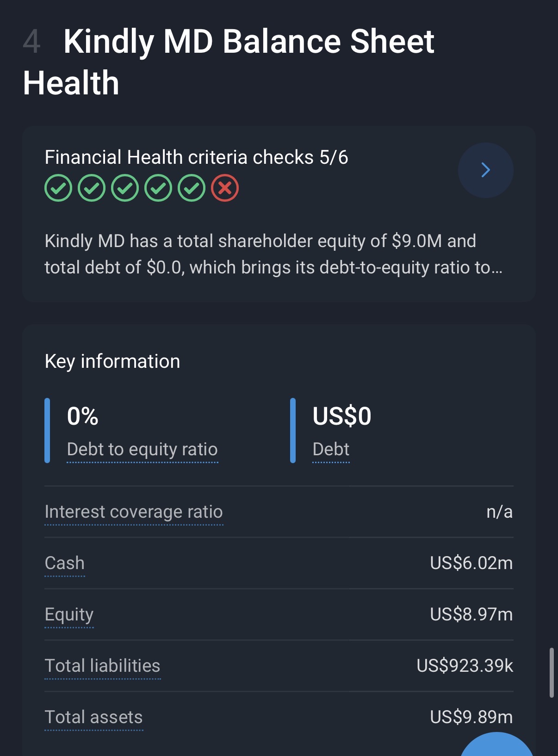558x756 pixels.
Task: Tap the Financial Health criteria checks heading
Action: (196, 157)
